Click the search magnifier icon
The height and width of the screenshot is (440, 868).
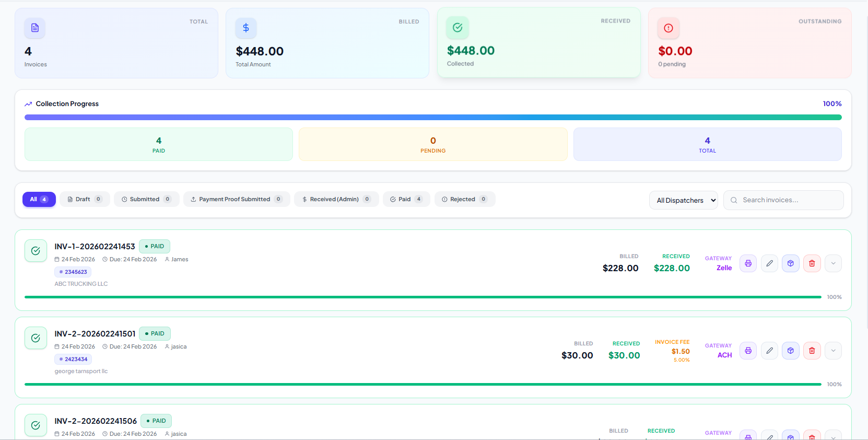734,200
